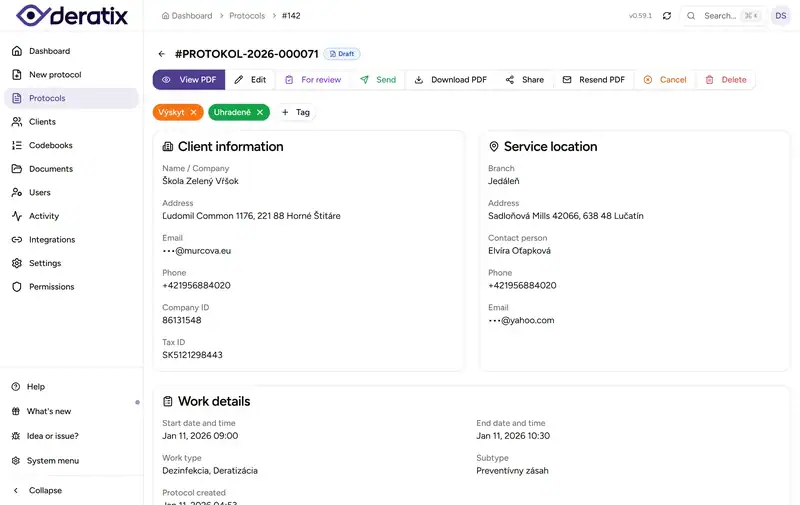
Task: Click the What's new gift icon
Action: pos(16,411)
